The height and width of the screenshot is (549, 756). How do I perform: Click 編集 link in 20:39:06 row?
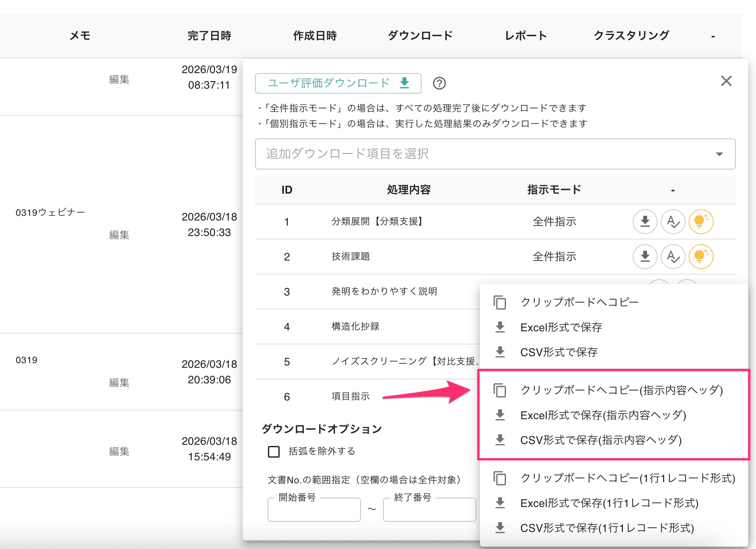pyautogui.click(x=119, y=383)
